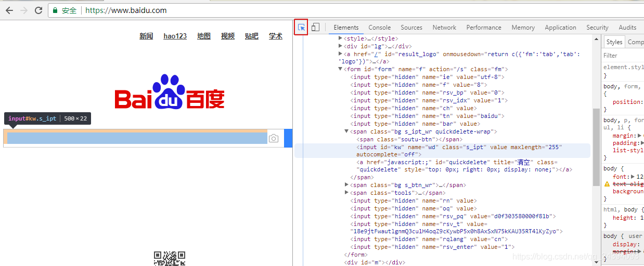Switch to the Elements tab
The image size is (644, 266).
coord(346,28)
